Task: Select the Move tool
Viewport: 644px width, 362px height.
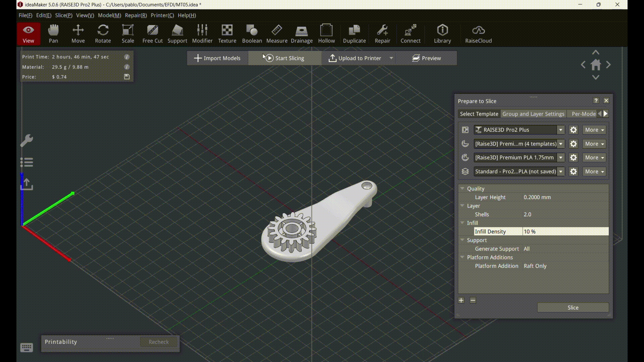Action: tap(78, 34)
